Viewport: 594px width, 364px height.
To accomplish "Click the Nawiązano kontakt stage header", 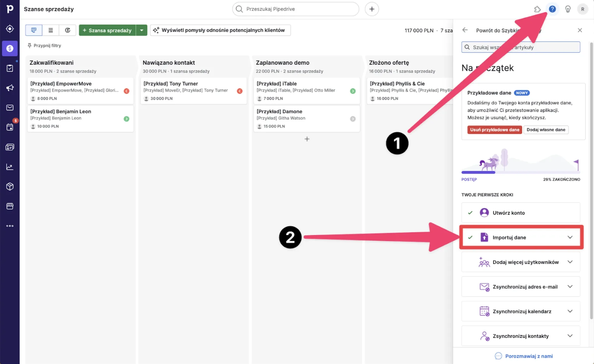I will click(169, 63).
